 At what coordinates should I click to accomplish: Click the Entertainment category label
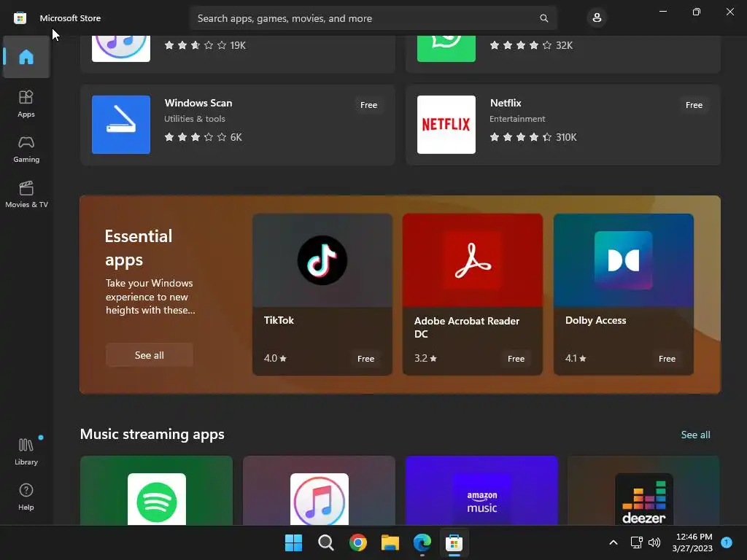(x=517, y=119)
